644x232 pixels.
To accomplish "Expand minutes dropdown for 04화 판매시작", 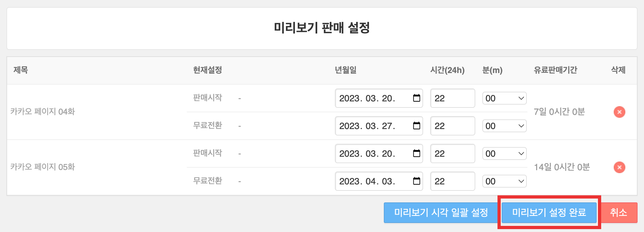I will 504,98.
